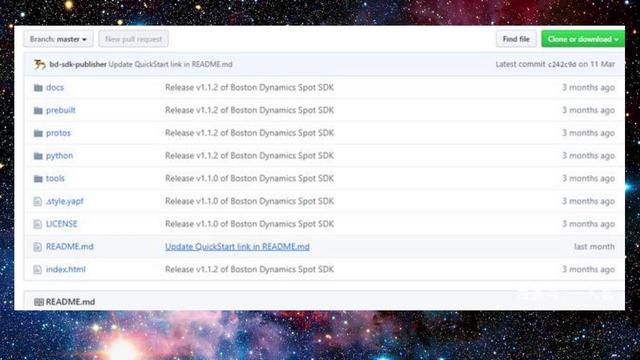Click the .style.yapf file icon
The image size is (640, 360).
click(x=38, y=201)
